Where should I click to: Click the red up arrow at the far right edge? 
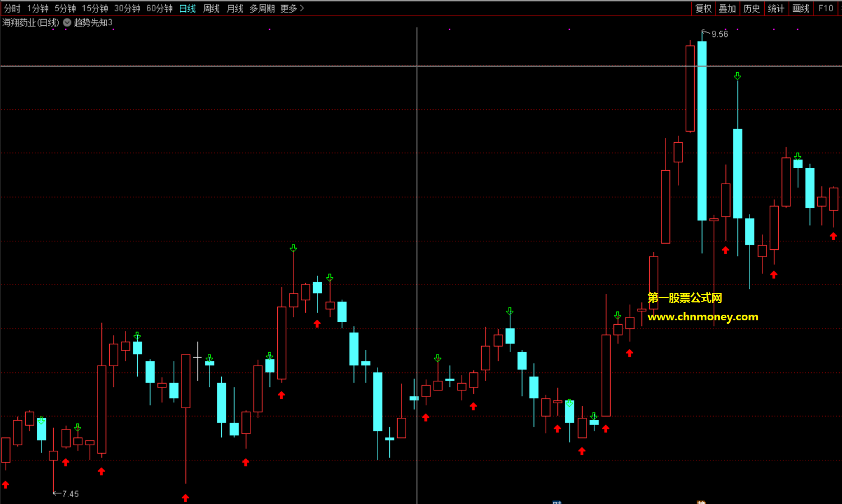pos(833,236)
